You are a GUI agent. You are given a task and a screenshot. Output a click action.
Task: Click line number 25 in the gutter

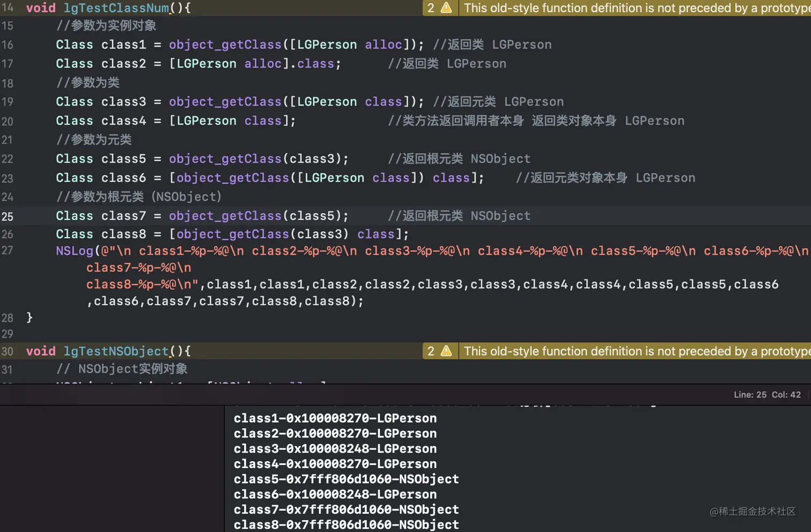click(8, 216)
